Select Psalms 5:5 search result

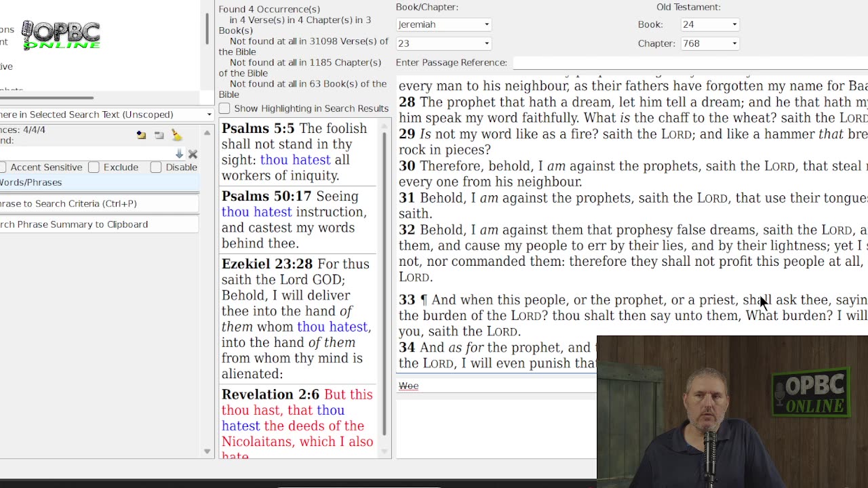(x=297, y=152)
